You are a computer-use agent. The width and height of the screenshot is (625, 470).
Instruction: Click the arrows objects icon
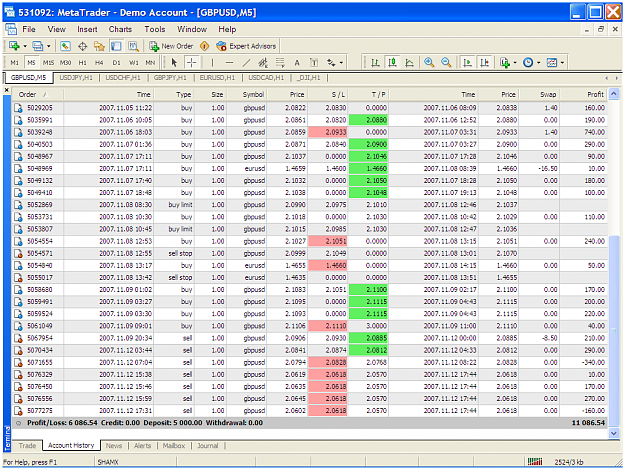pos(331,63)
